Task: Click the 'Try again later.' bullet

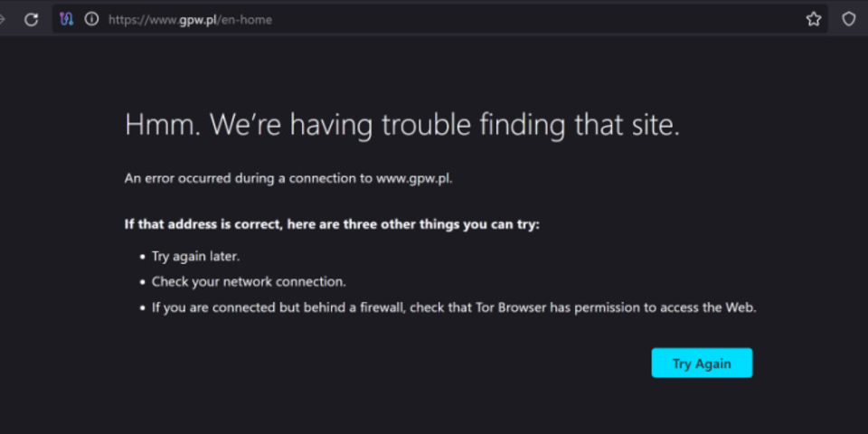Action: point(196,257)
